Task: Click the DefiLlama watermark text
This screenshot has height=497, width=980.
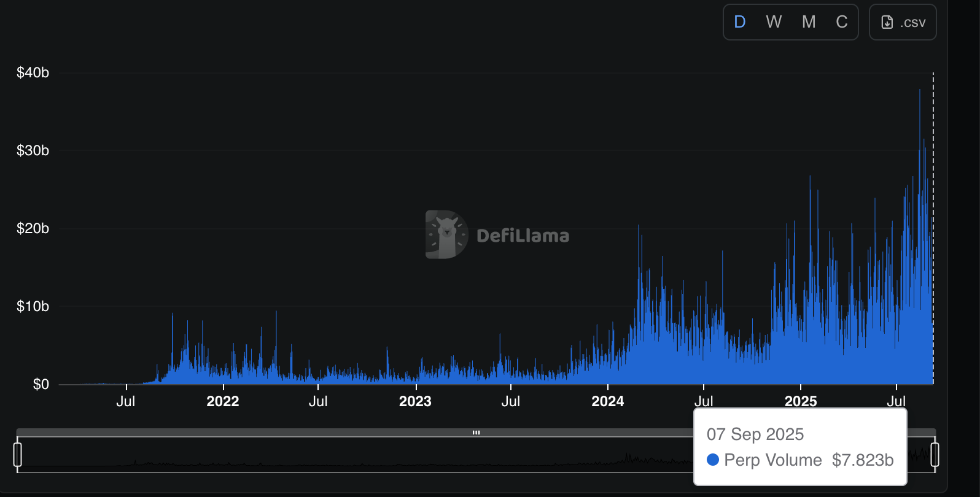Action: point(523,236)
